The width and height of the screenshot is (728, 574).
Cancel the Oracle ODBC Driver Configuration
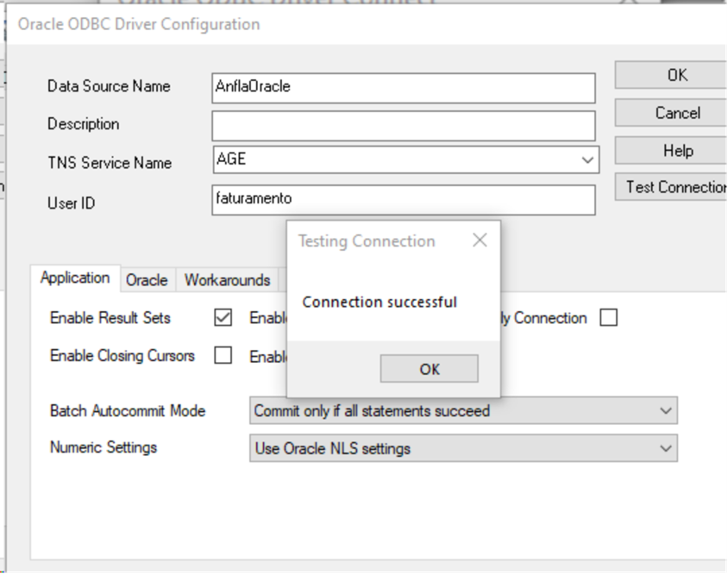point(671,113)
